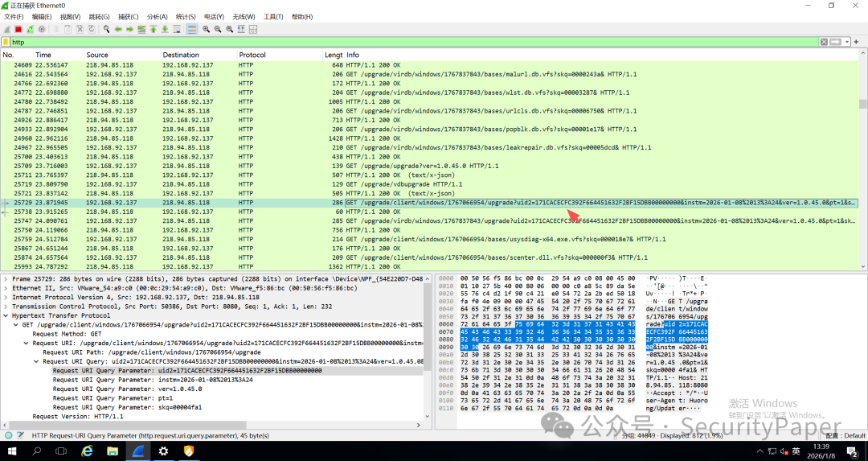Image resolution: width=868 pixels, height=461 pixels.
Task: Save the capture file
Action: 68,29
